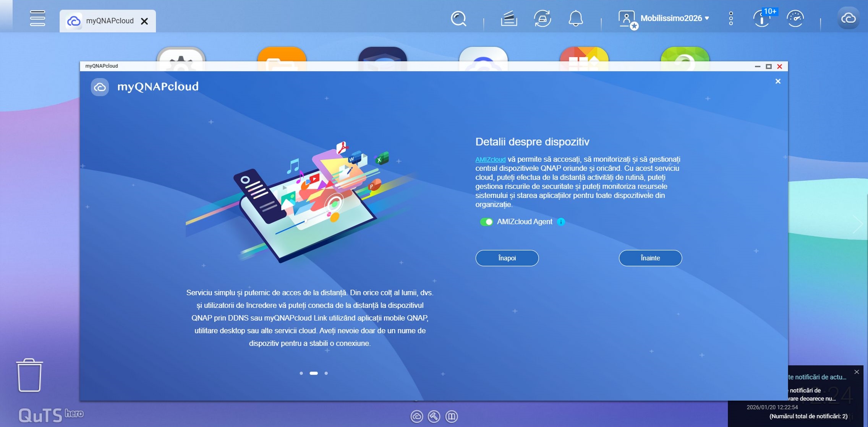This screenshot has width=868, height=427.
Task: Click the info icon with 10+ badge
Action: 762,18
